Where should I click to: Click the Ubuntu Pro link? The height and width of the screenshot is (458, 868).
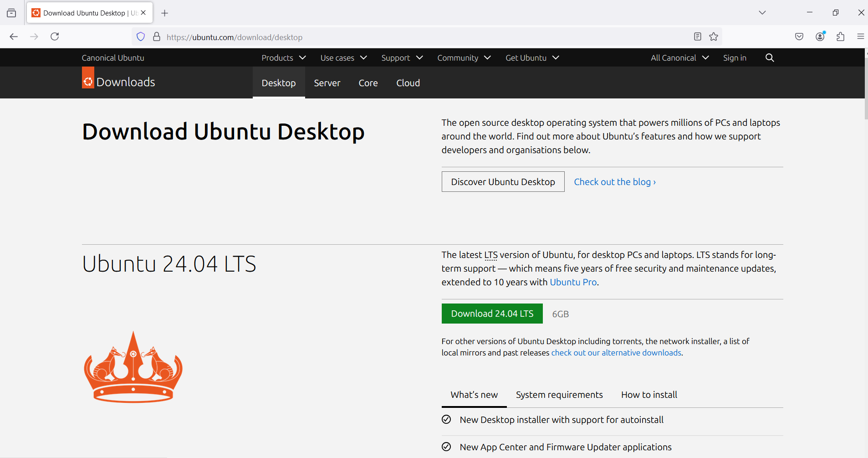pyautogui.click(x=573, y=282)
